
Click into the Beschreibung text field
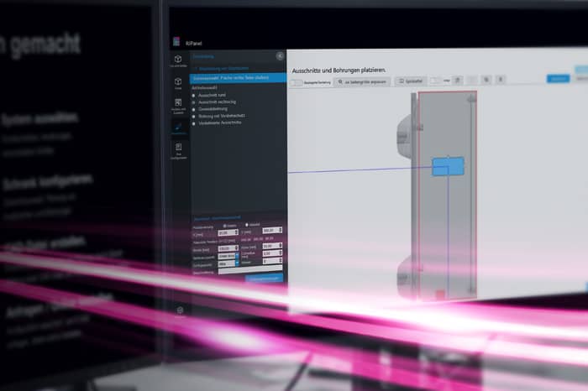pos(250,270)
